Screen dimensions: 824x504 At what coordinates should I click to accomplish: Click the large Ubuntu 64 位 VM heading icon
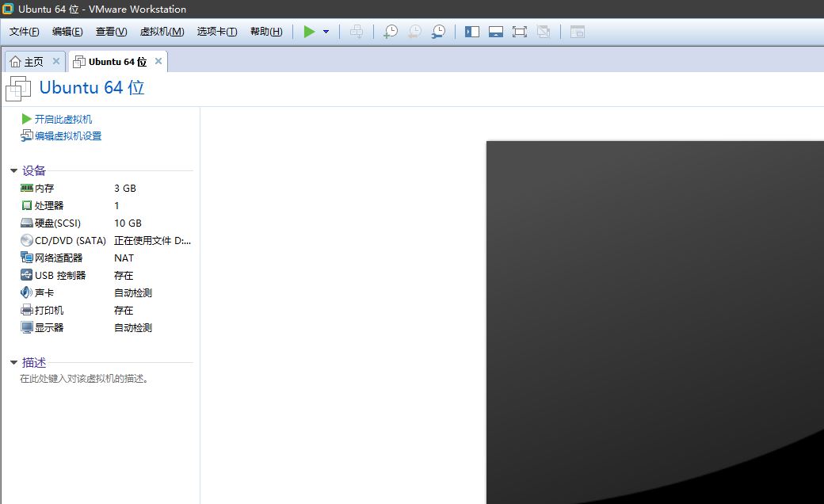tap(18, 88)
